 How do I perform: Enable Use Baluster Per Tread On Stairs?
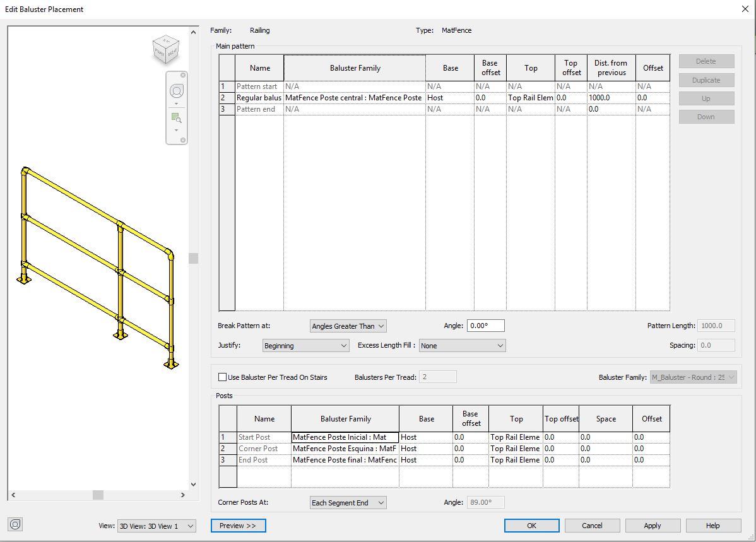click(221, 377)
